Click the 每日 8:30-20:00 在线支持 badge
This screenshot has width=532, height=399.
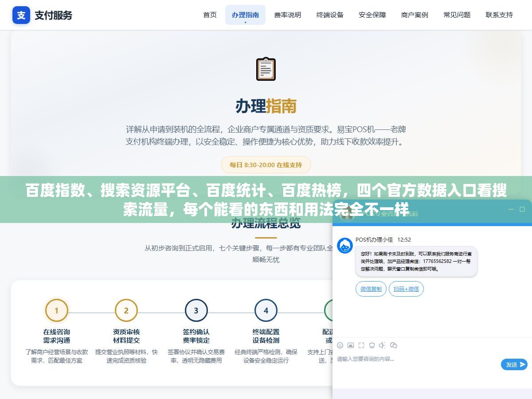pyautogui.click(x=266, y=165)
